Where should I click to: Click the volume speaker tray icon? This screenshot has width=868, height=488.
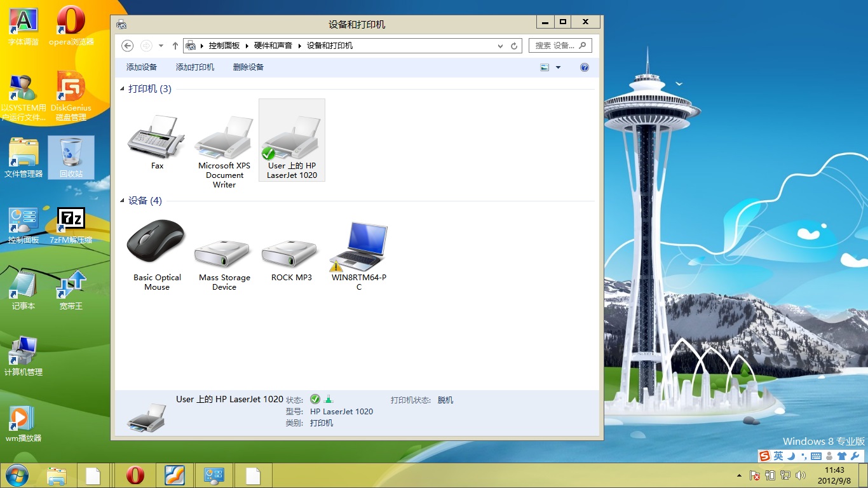(x=801, y=475)
